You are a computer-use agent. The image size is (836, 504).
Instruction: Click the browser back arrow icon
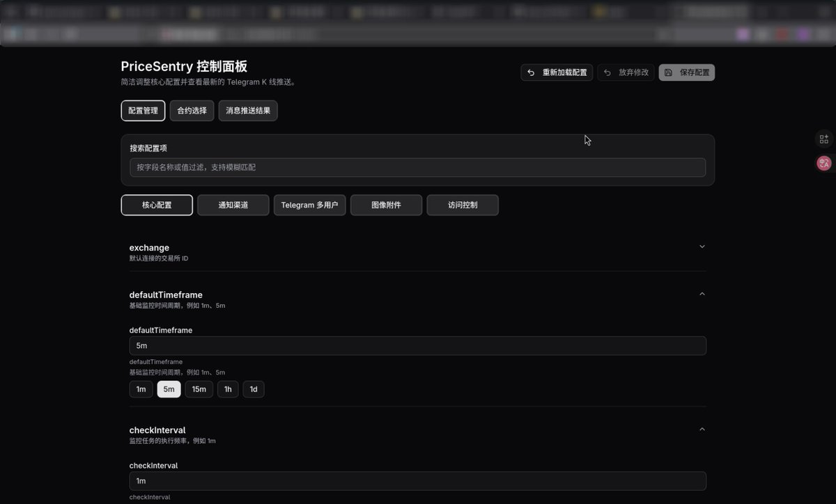point(11,33)
